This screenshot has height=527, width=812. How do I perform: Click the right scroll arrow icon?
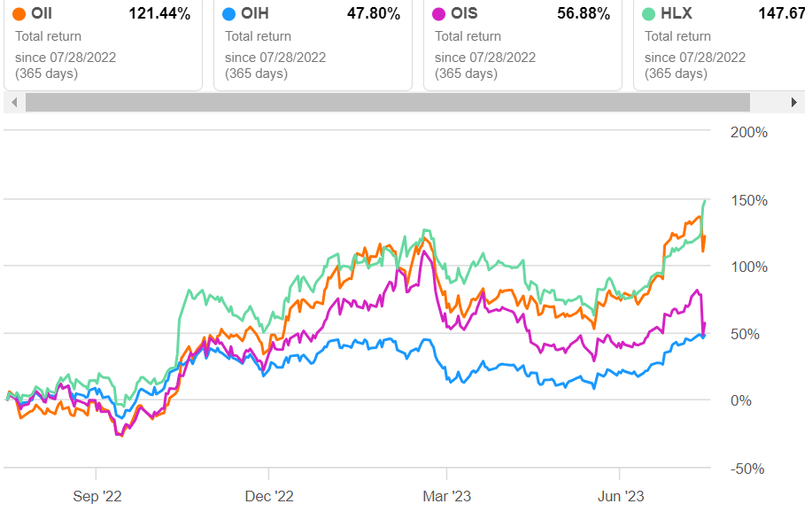click(x=794, y=103)
